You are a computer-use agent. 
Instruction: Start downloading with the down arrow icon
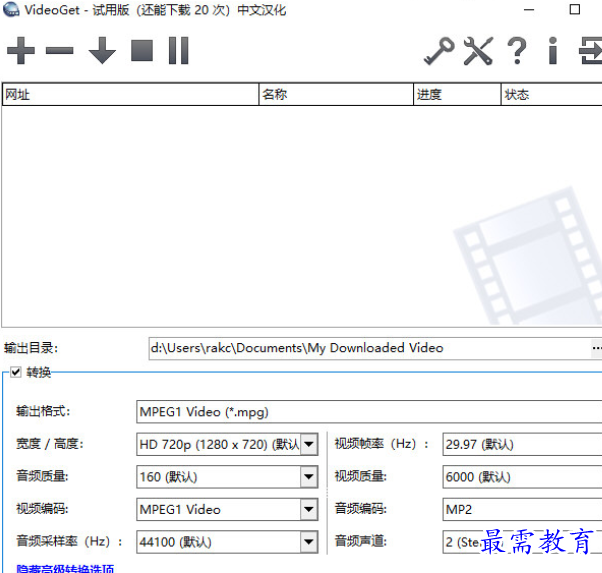[102, 50]
